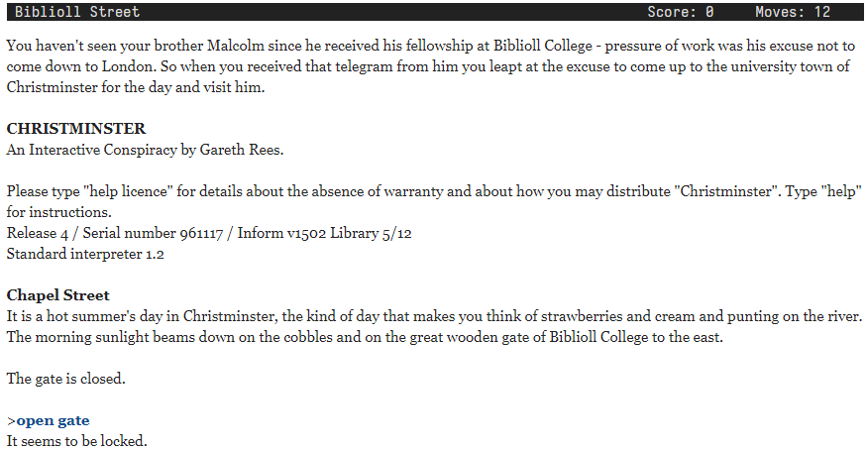
Task: Click the Release 4 serial number line
Action: [x=209, y=233]
